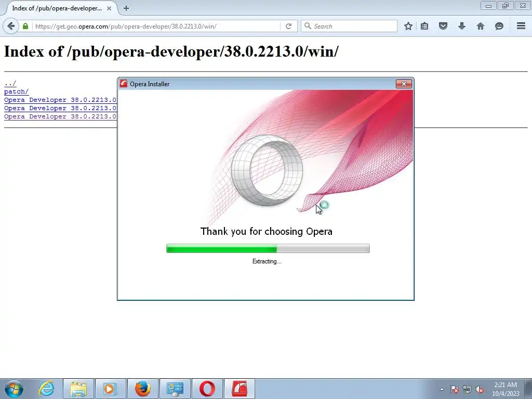
Task: Open the Hello chat smiley icon
Action: (x=499, y=26)
